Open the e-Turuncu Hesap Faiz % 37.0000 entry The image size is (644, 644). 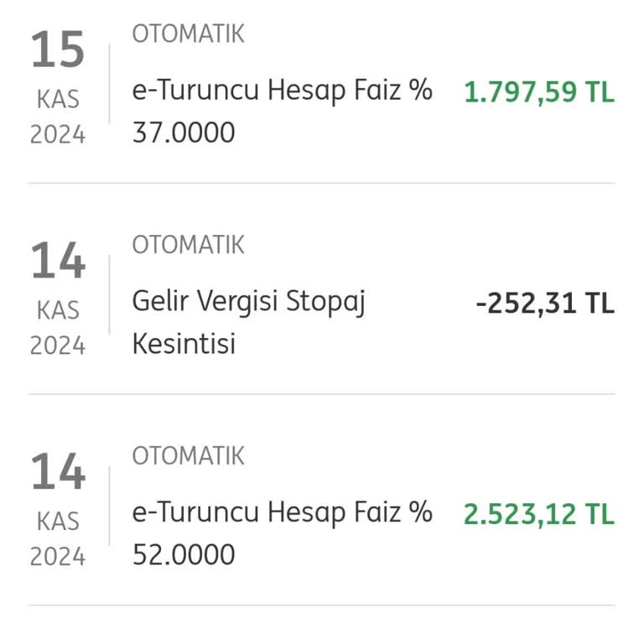click(x=282, y=111)
